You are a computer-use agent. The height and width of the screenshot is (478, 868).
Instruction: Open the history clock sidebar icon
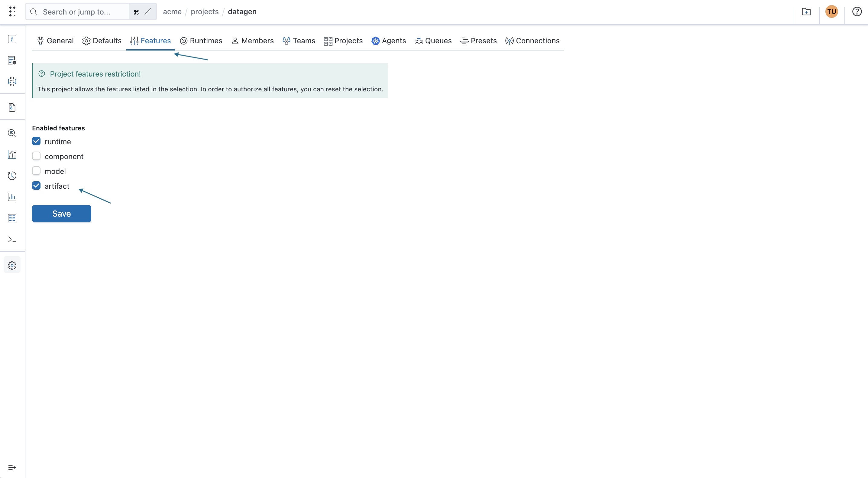[x=12, y=176]
